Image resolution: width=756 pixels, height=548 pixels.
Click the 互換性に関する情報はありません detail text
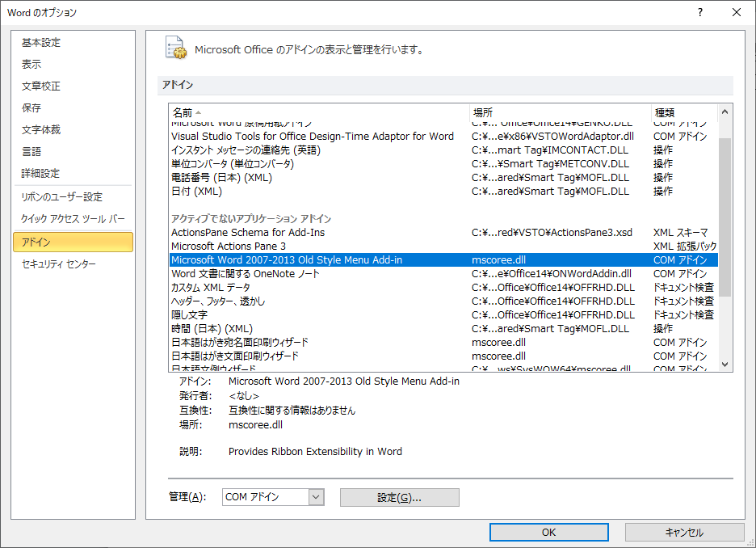[x=292, y=411]
